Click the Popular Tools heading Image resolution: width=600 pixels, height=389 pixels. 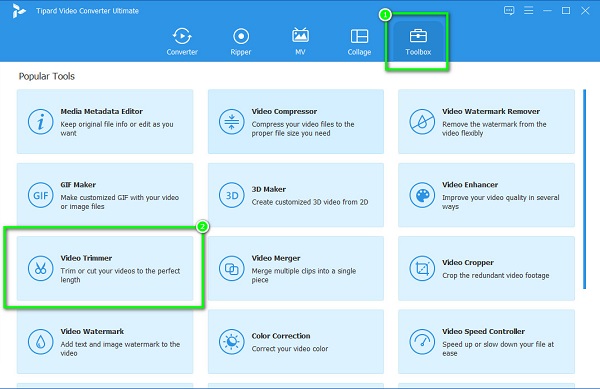pyautogui.click(x=47, y=76)
